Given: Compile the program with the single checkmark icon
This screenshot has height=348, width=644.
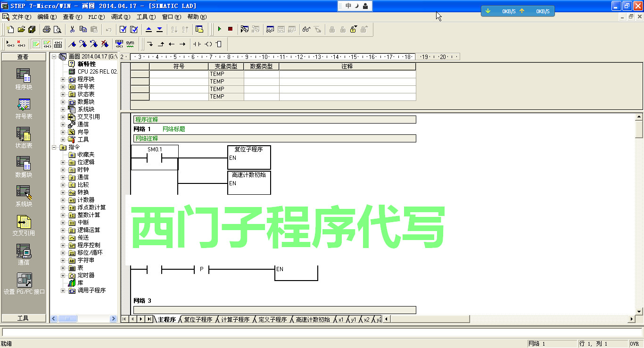Looking at the screenshot, I should pos(123,29).
